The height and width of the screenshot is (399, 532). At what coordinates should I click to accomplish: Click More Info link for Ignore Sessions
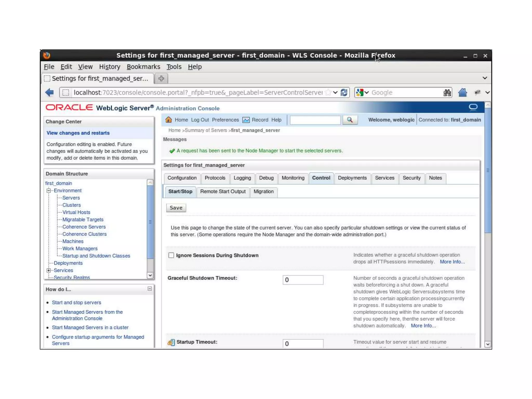tap(452, 262)
